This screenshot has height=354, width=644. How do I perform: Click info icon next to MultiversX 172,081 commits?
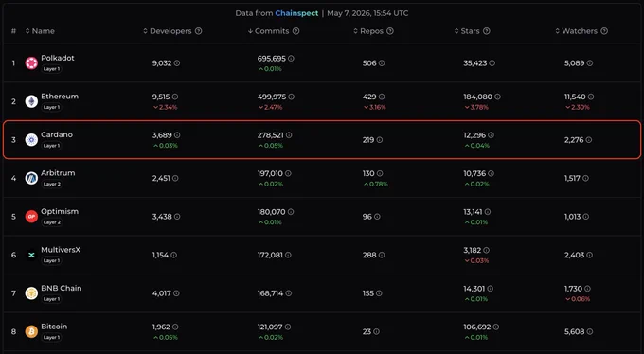(x=288, y=255)
